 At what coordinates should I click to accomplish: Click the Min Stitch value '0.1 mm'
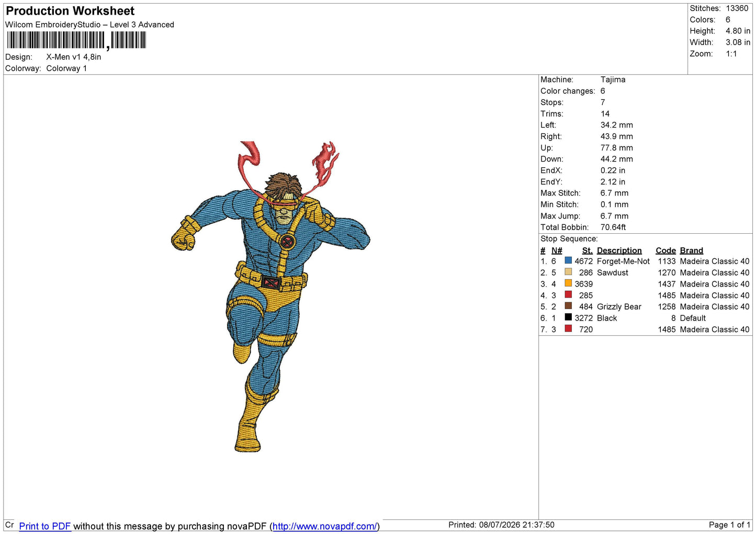tap(614, 204)
